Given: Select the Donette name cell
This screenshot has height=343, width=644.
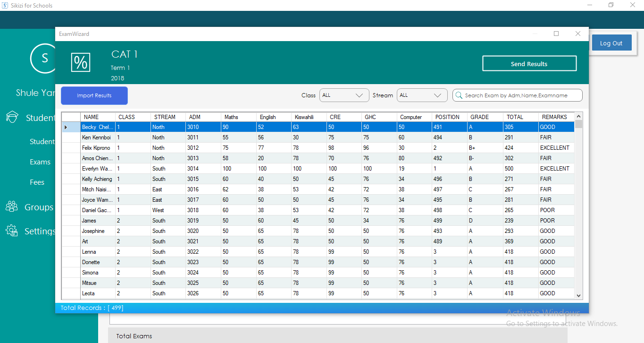Looking at the screenshot, I should pyautogui.click(x=98, y=262).
